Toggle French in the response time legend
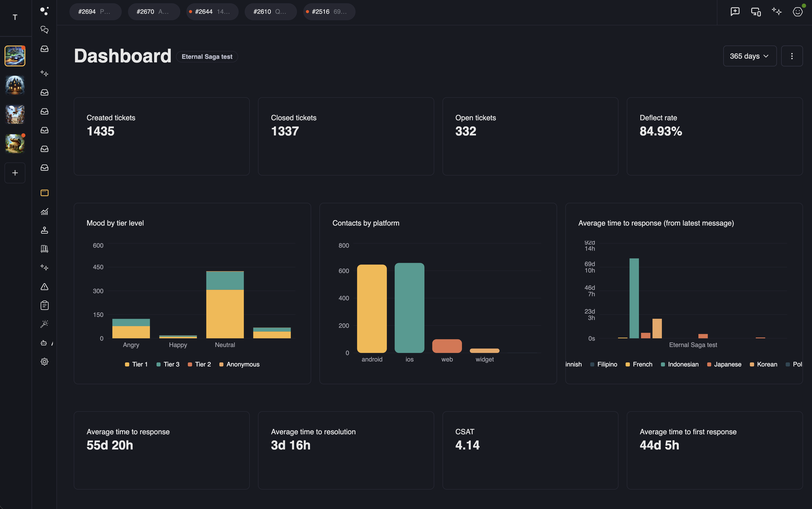The width and height of the screenshot is (812, 509). [x=638, y=364]
